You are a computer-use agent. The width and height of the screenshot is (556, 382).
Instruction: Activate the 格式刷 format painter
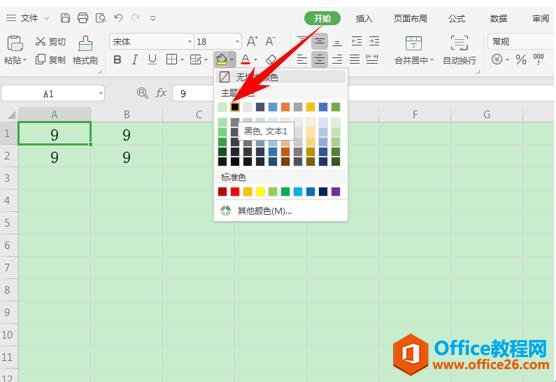[x=85, y=50]
